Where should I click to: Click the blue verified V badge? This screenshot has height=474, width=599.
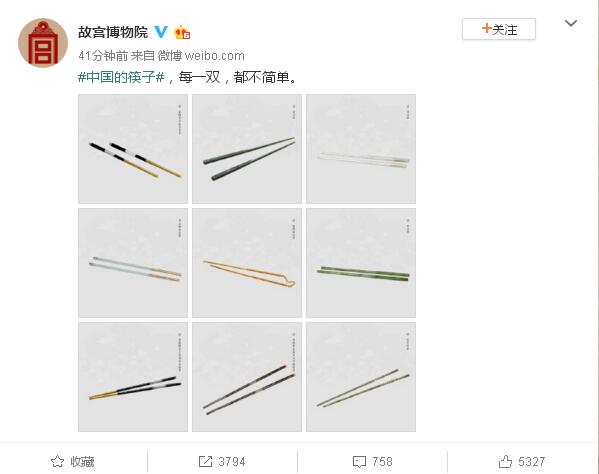(x=161, y=32)
